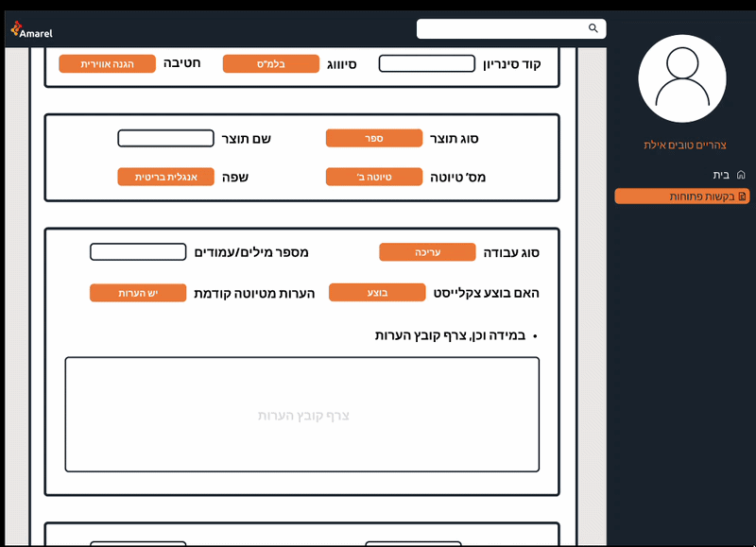
Task: Open the צקלייסט dropdown showing בוצע
Action: click(377, 293)
